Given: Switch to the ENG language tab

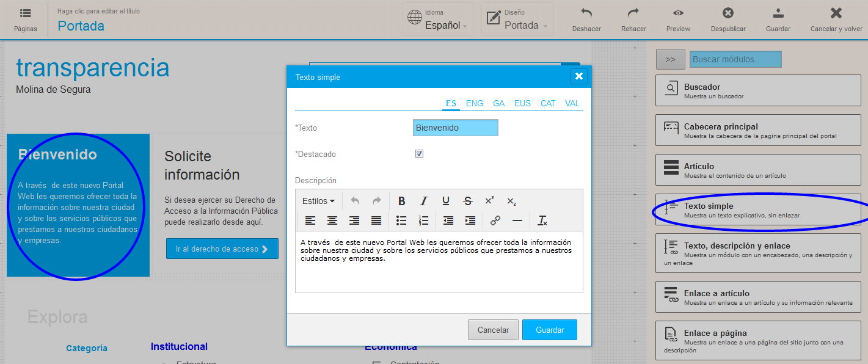Looking at the screenshot, I should 475,103.
